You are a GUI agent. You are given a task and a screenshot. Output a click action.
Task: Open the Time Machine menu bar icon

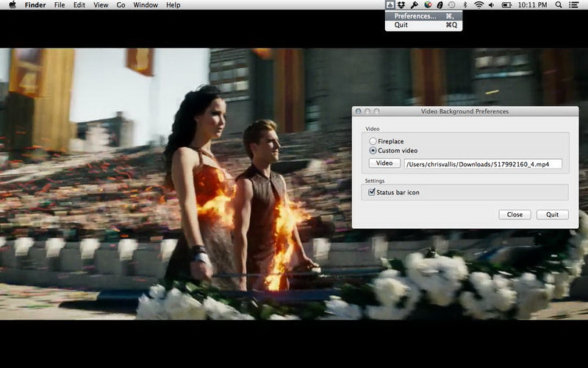tap(451, 5)
